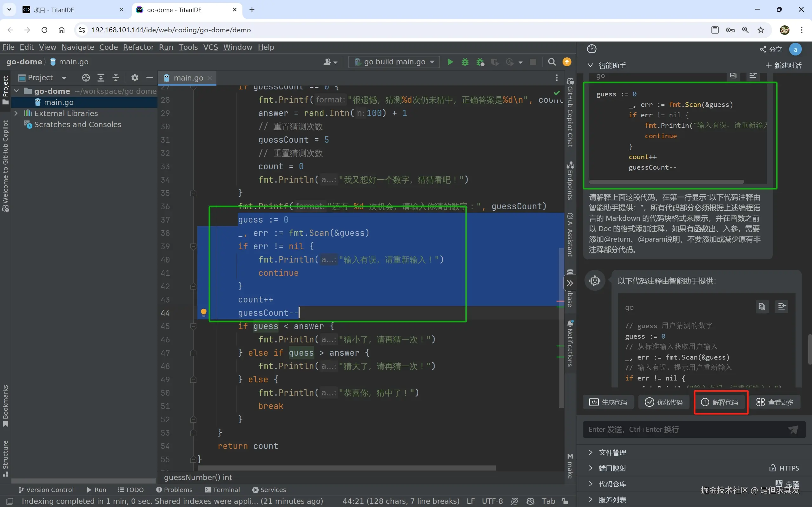Open the Refactor menu
Screen dimensions: 812x507
138,47
